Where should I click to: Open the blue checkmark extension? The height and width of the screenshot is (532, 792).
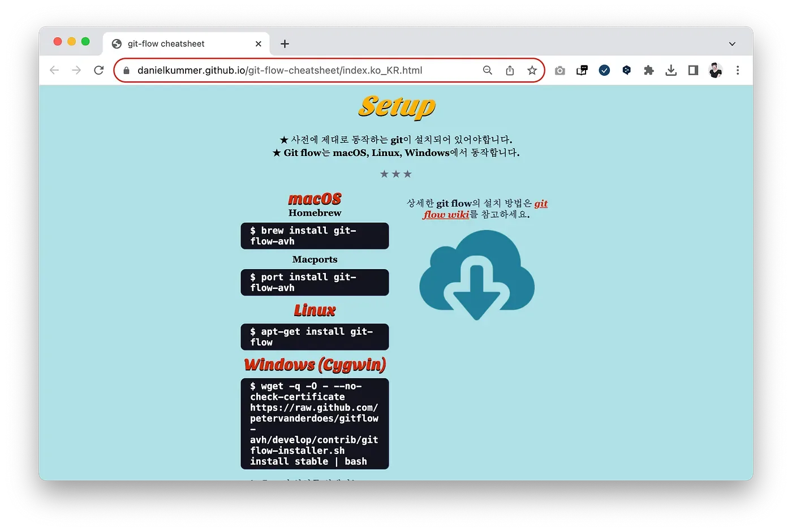(x=604, y=70)
